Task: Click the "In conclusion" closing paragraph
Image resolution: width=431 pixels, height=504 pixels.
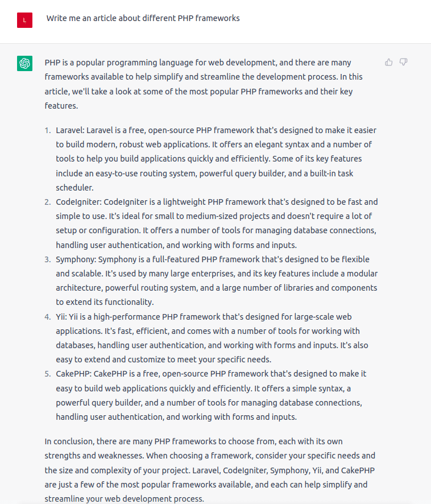Action: [x=209, y=470]
